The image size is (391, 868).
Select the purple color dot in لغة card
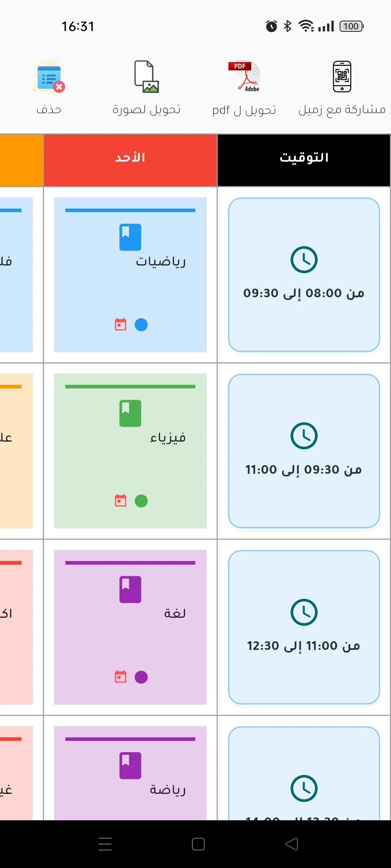(141, 677)
